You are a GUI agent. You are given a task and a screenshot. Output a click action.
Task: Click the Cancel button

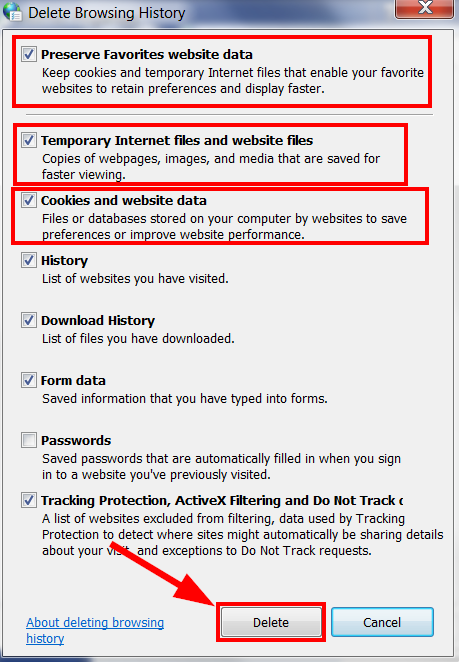pyautogui.click(x=383, y=622)
